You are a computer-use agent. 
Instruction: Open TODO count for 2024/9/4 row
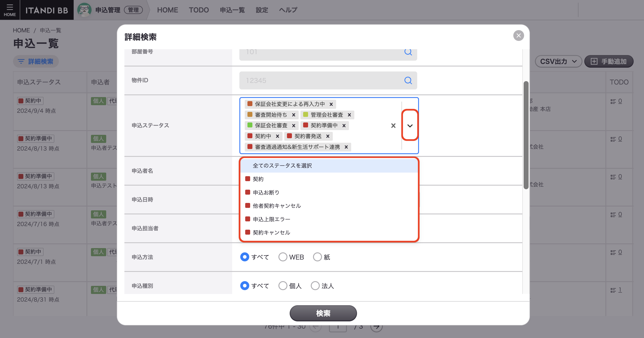620,101
